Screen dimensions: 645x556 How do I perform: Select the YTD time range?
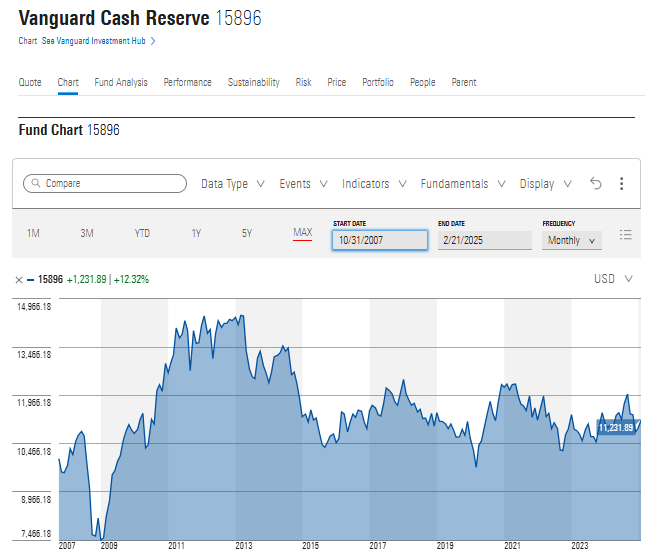142,234
